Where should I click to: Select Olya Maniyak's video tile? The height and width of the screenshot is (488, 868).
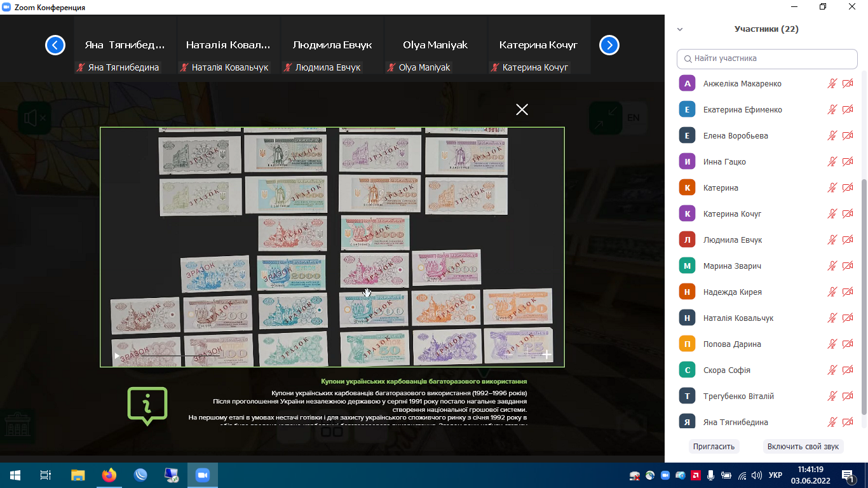436,46
